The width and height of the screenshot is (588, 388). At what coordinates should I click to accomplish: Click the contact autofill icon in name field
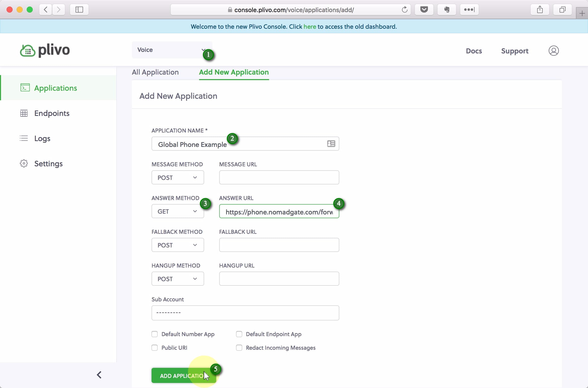pos(331,144)
